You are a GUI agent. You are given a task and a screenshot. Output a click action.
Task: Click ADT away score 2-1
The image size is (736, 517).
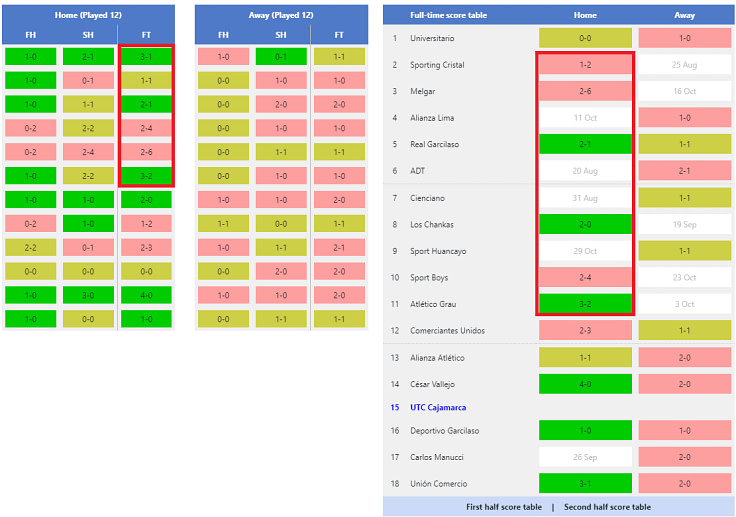(684, 171)
